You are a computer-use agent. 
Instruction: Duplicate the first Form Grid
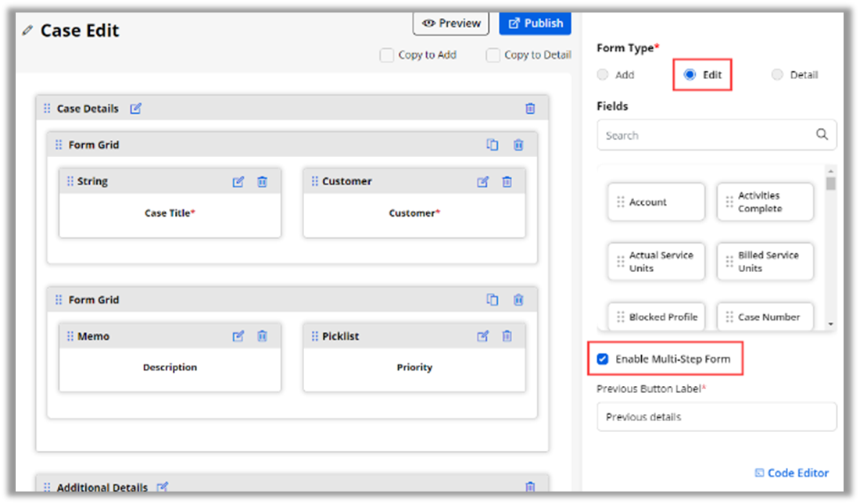[x=493, y=145]
